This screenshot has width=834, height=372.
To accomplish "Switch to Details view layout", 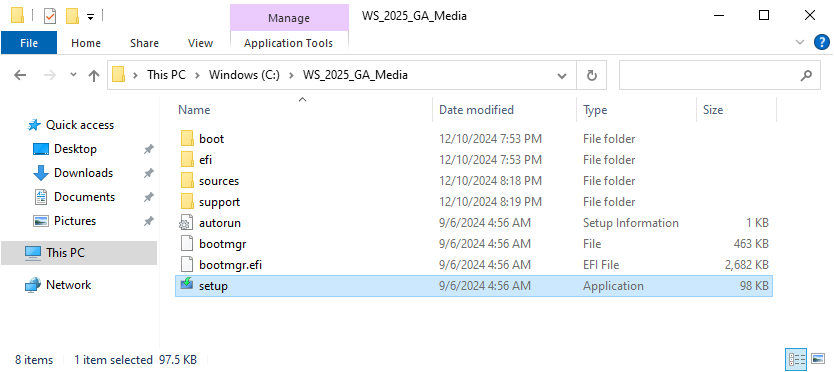I will (x=796, y=359).
